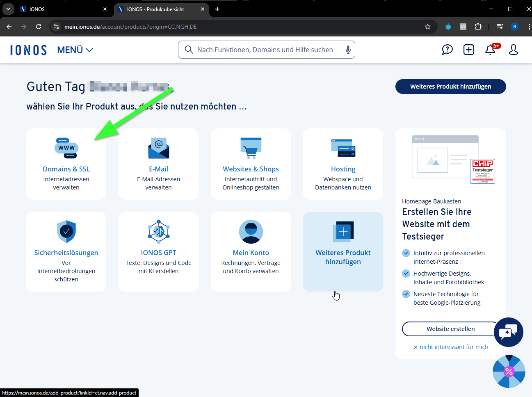Click the Homepage-Baukasten preview image
532x397 pixels.
point(445,157)
